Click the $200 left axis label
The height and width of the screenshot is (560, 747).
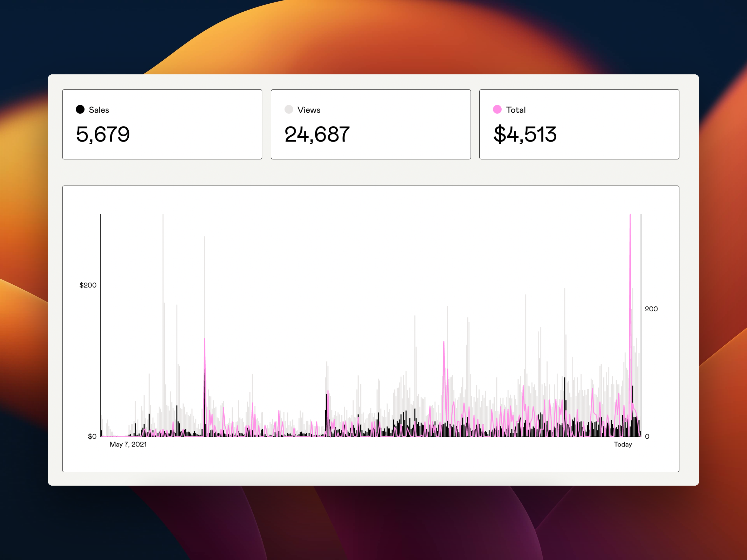point(88,285)
